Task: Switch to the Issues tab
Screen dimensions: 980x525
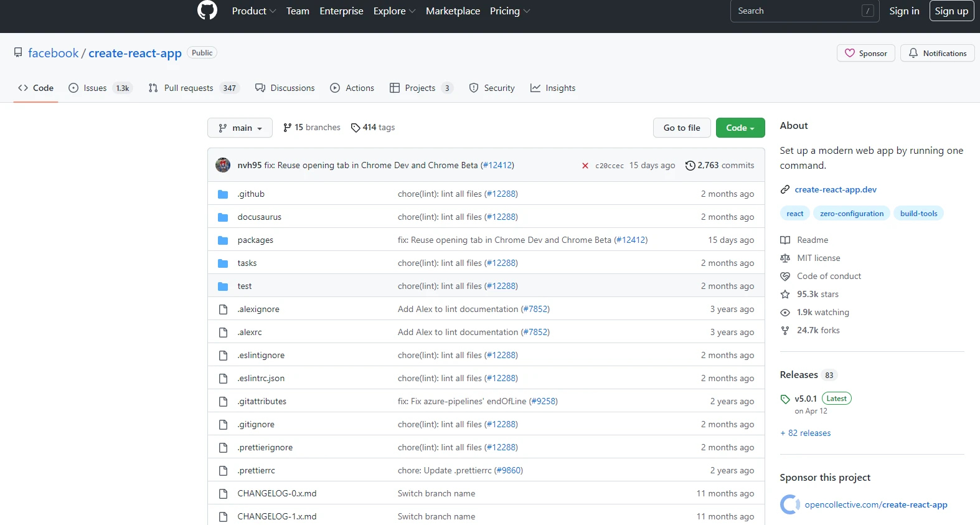Action: [100, 88]
